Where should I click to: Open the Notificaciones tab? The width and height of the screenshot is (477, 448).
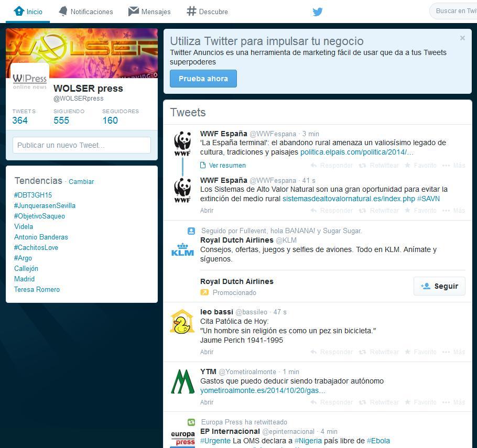[85, 12]
